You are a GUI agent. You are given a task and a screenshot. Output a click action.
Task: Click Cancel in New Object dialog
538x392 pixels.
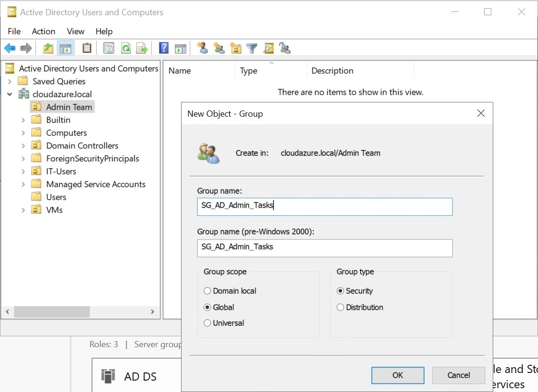coord(458,375)
